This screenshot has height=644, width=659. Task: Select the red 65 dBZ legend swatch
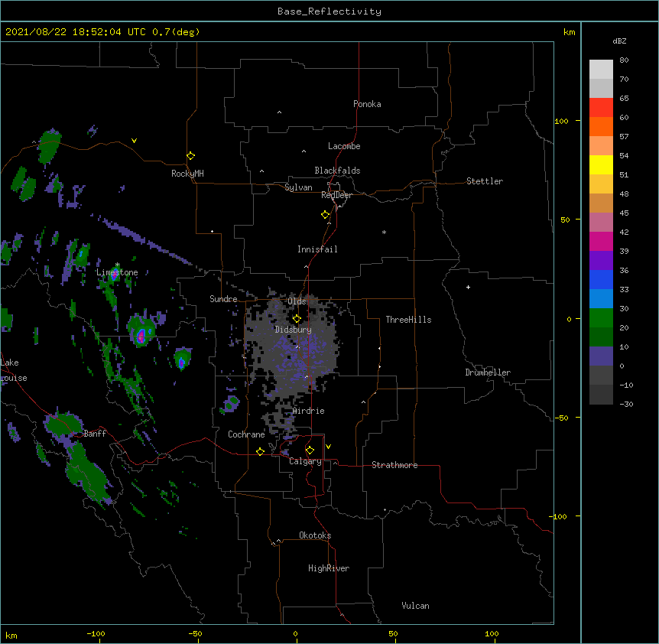(x=601, y=107)
